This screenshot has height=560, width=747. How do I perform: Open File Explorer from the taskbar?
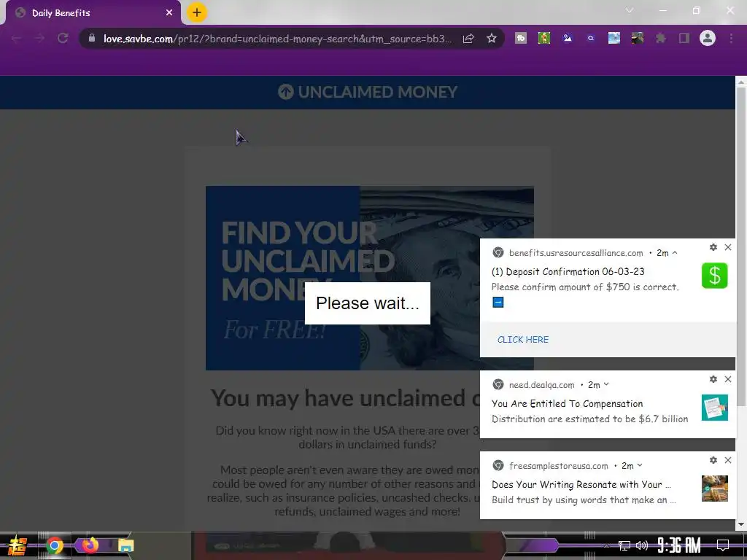click(x=125, y=545)
